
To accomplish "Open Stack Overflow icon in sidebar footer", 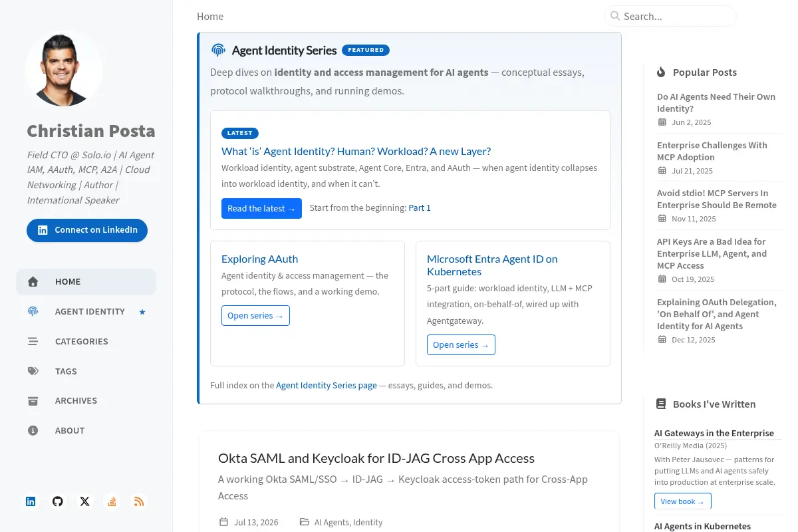I will [112, 501].
